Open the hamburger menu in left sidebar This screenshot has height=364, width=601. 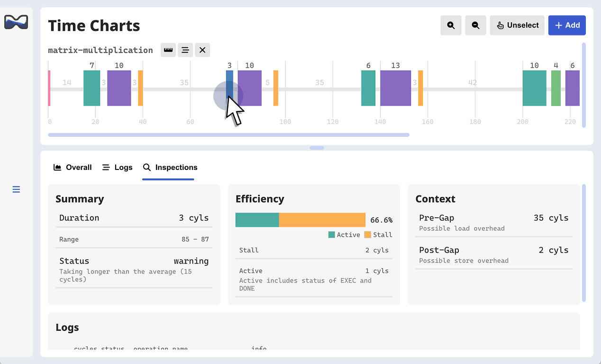pyautogui.click(x=16, y=189)
